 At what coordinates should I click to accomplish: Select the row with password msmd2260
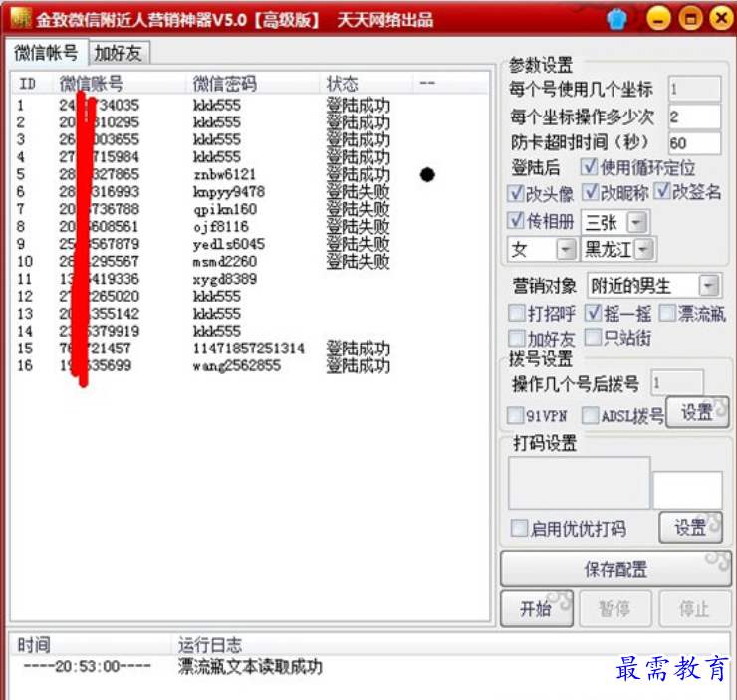(250, 261)
